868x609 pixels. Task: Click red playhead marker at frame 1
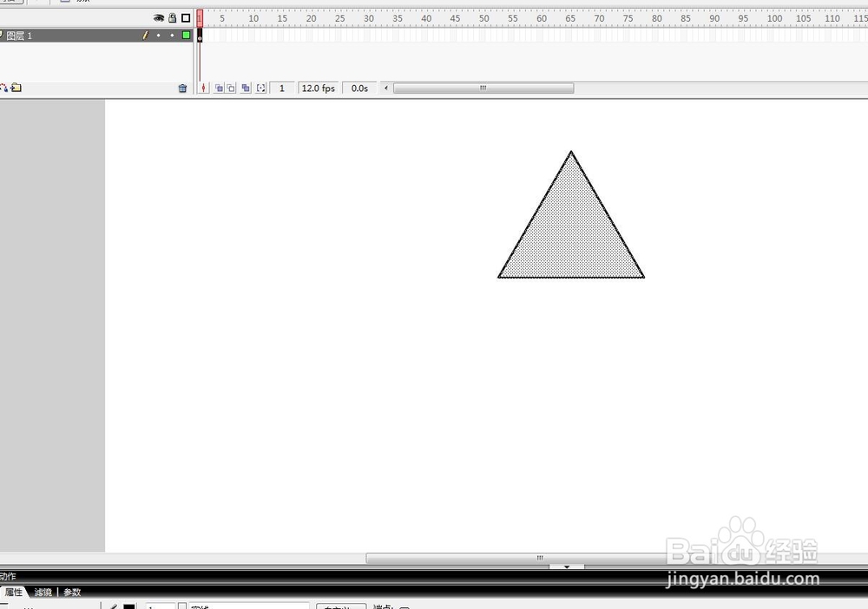click(x=200, y=18)
